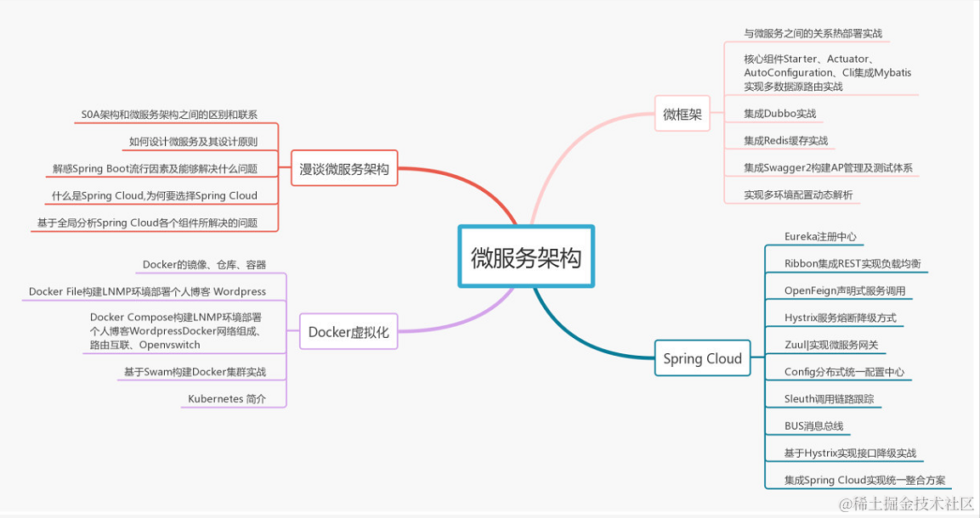Click the 漫谈微服务架构 branch node

344,168
